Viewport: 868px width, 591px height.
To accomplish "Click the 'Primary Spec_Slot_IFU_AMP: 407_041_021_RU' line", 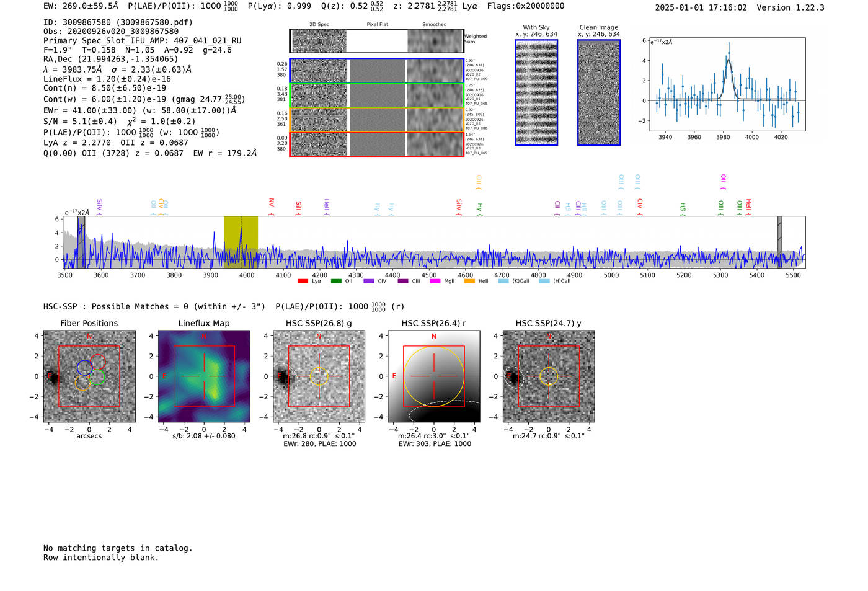I will tap(143, 41).
